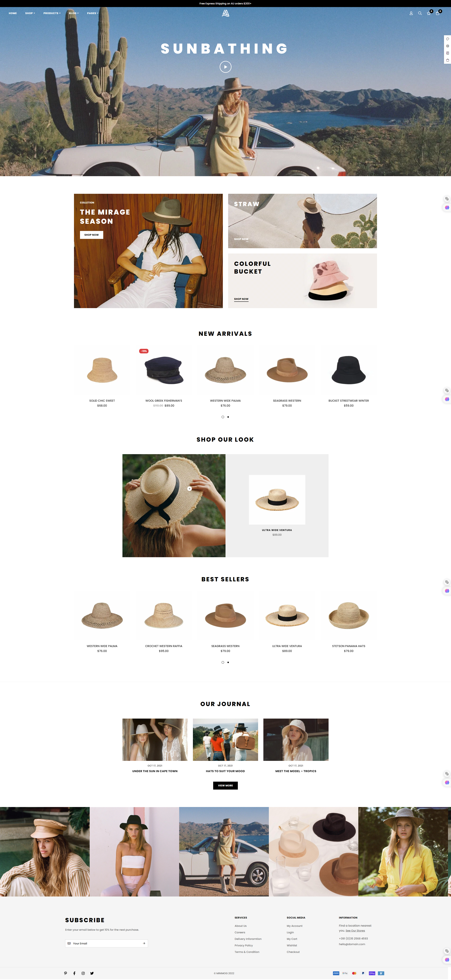Screen dimensions: 451x980
Task: Open the account user icon
Action: click(411, 13)
